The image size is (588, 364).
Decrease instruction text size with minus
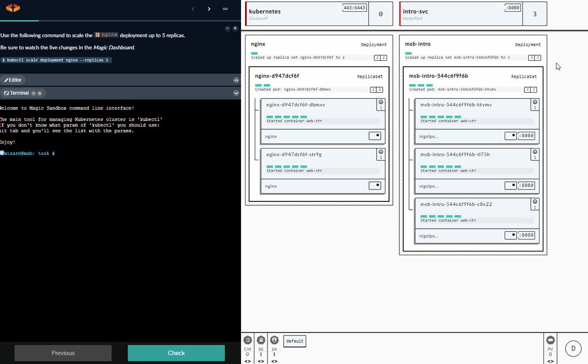[228, 28]
